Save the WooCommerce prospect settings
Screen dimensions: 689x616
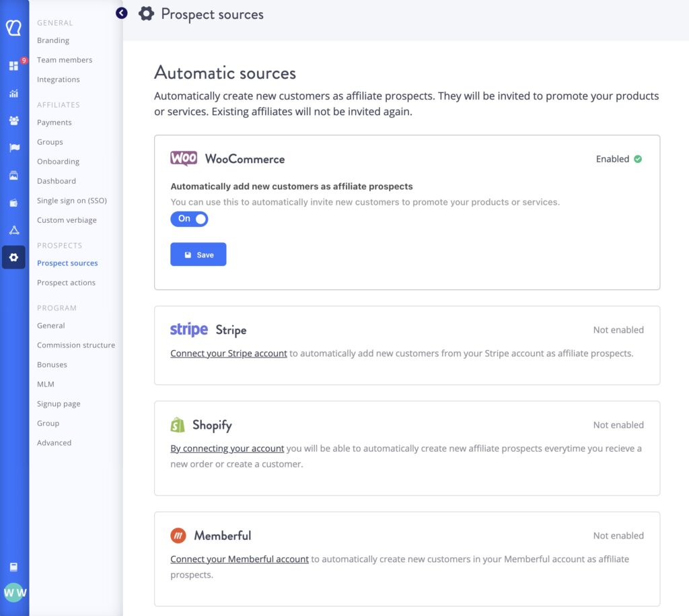(x=198, y=254)
